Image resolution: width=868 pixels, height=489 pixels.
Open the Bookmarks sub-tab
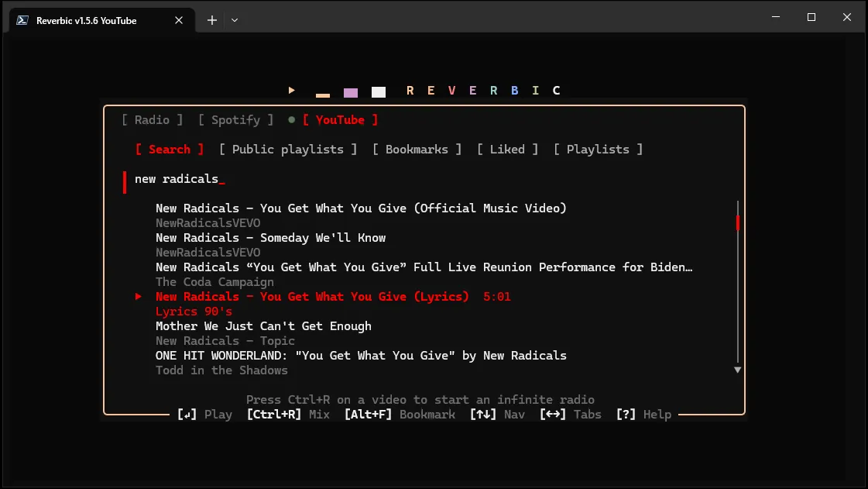[x=417, y=149]
